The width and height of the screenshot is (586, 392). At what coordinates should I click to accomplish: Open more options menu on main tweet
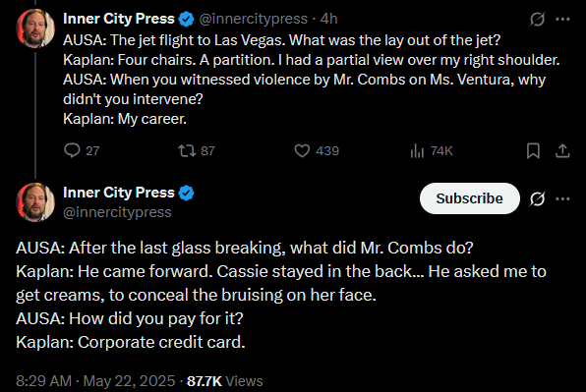[x=562, y=198]
